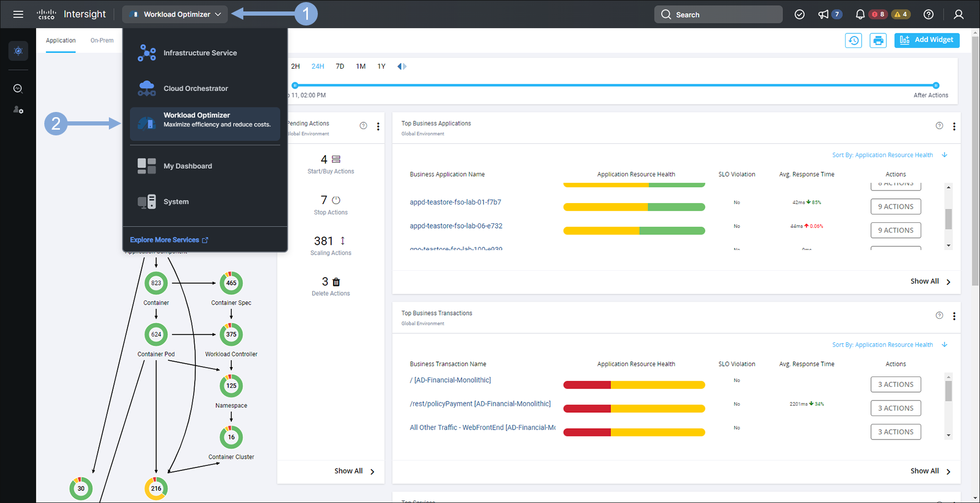
Task: Open the sidebar overview target icon
Action: [18, 51]
